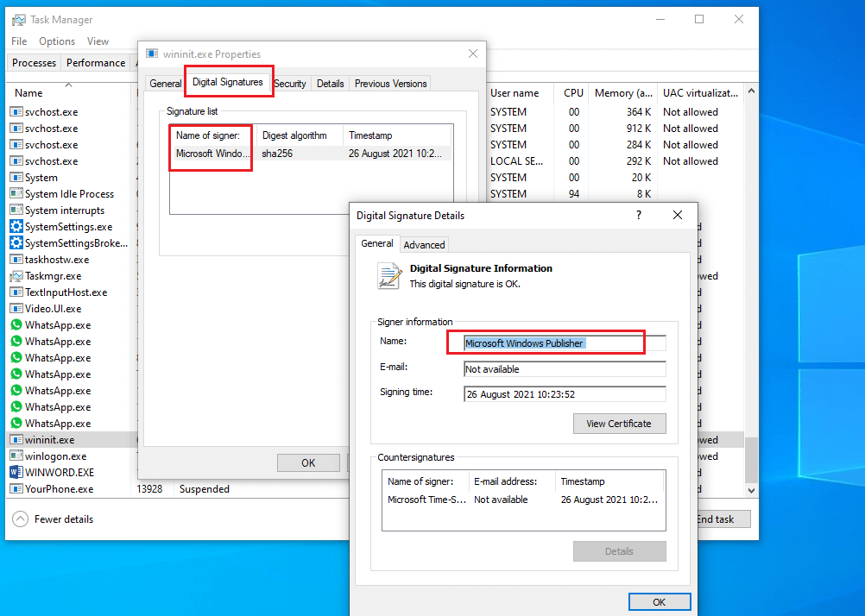
Task: Click the YourPhone.exe process icon
Action: [16, 488]
